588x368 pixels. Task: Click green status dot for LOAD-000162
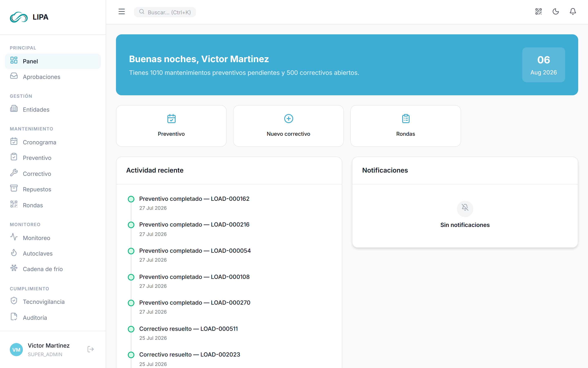(131, 199)
